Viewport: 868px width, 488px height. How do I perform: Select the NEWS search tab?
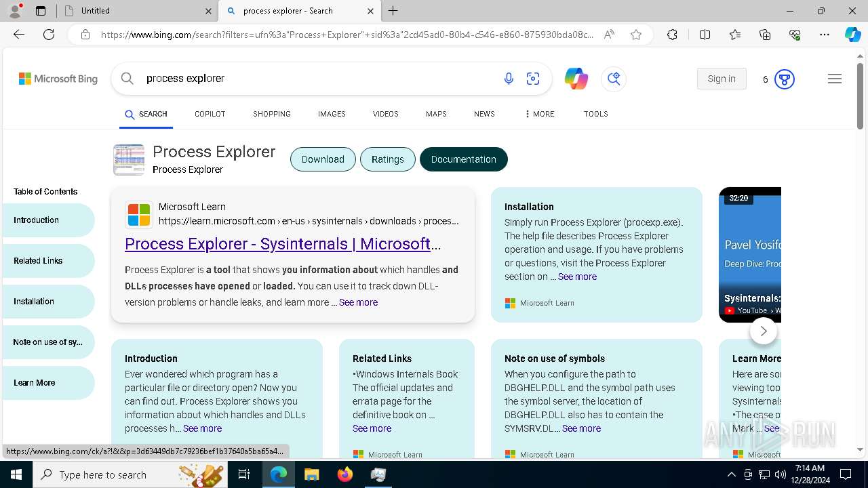coord(484,114)
